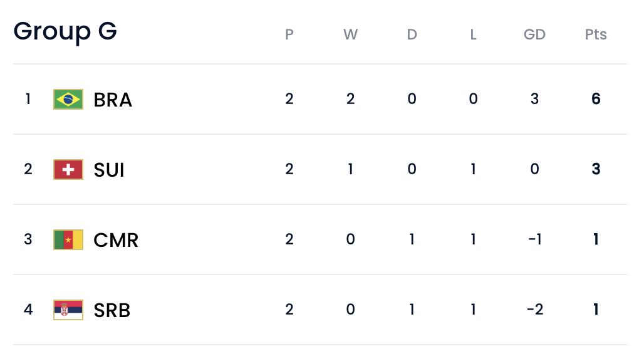The width and height of the screenshot is (644, 361).
Task: Click the Group G heading
Action: click(x=65, y=31)
